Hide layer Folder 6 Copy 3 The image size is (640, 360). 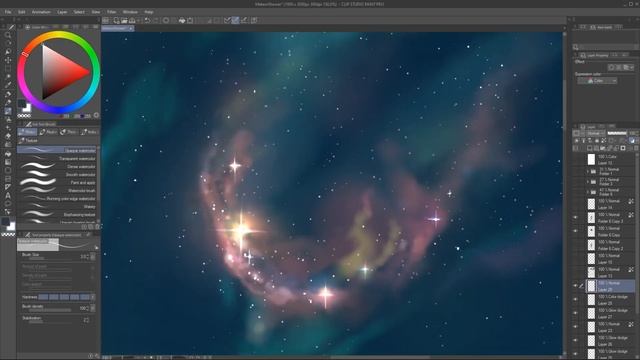(x=576, y=218)
